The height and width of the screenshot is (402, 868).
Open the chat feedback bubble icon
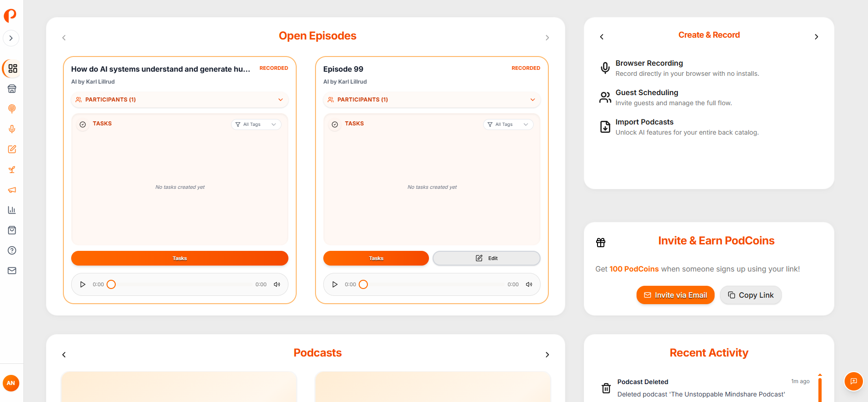coord(853,381)
